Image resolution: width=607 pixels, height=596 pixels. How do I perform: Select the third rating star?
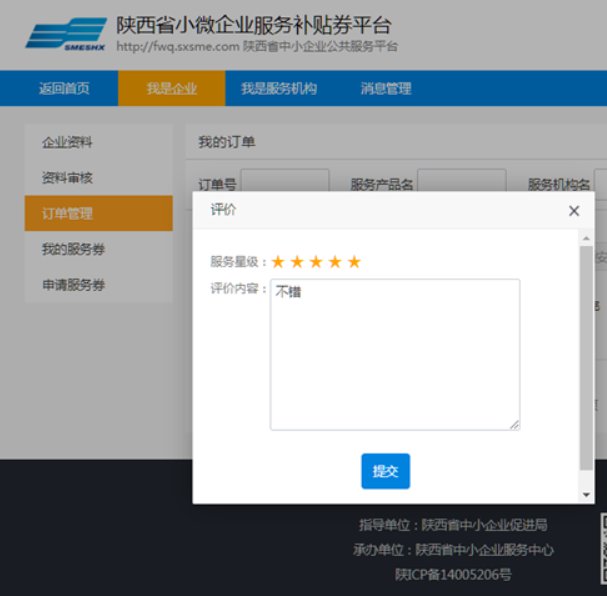(x=316, y=262)
